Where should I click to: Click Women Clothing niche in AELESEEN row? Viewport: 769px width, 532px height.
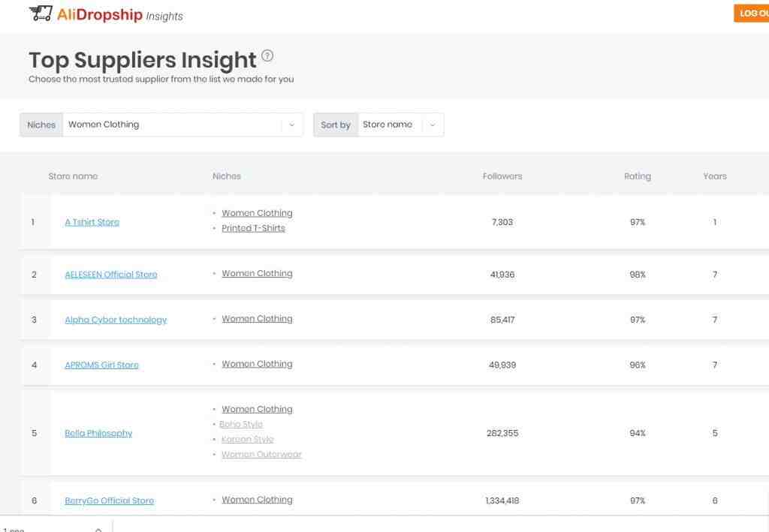tap(257, 273)
